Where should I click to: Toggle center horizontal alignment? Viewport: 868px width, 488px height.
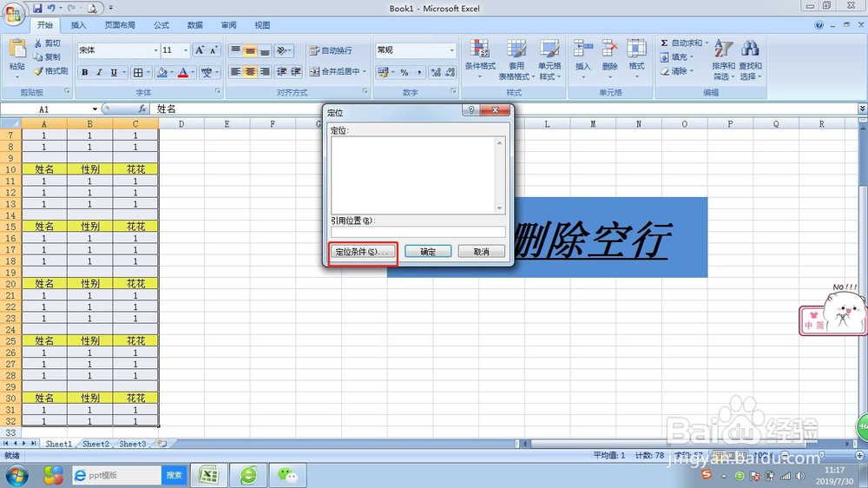250,71
